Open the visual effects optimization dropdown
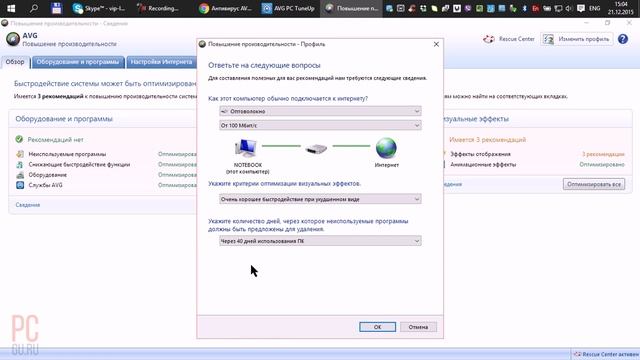The width and height of the screenshot is (640, 360). click(x=320, y=199)
